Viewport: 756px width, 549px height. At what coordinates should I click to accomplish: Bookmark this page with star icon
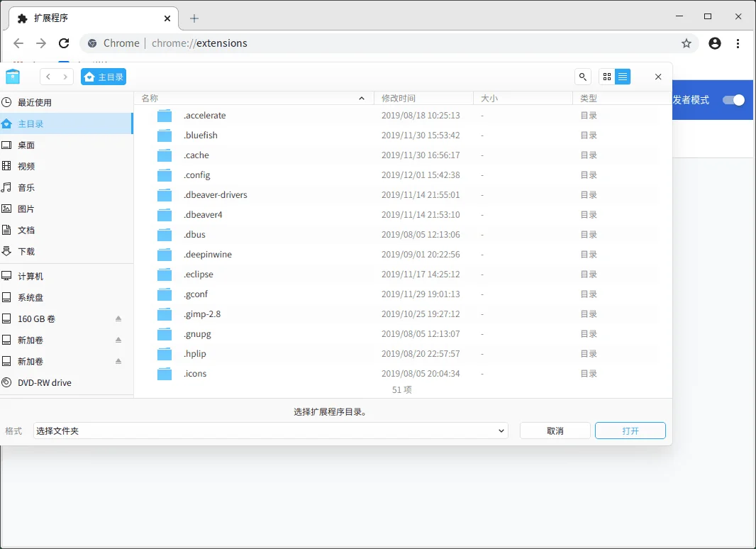686,43
